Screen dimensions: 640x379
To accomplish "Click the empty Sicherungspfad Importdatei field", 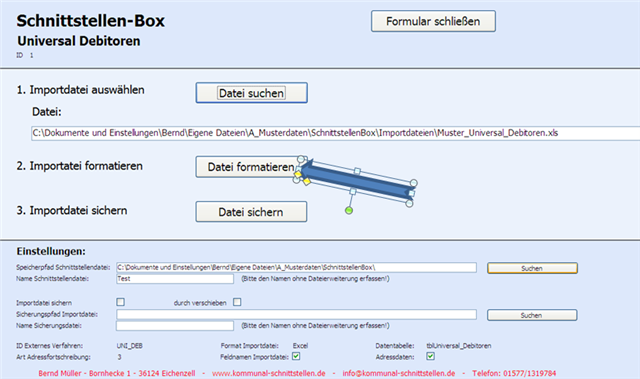I will tap(296, 314).
